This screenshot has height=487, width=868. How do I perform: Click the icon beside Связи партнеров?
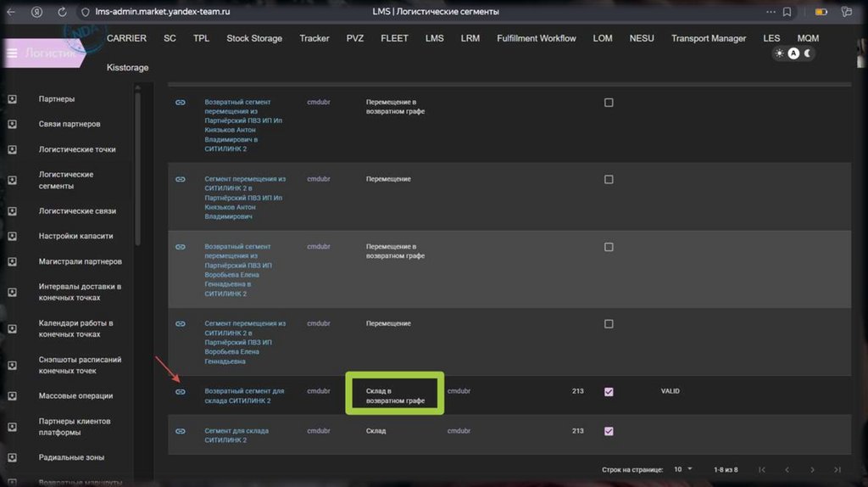click(x=12, y=124)
